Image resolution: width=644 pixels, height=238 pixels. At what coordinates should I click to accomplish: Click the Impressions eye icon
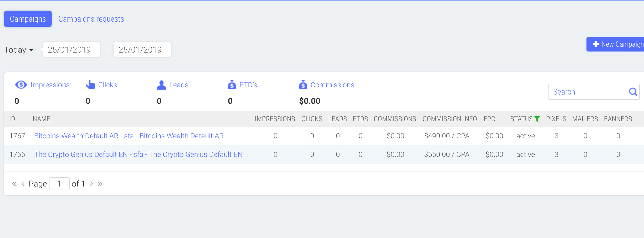[x=21, y=85]
